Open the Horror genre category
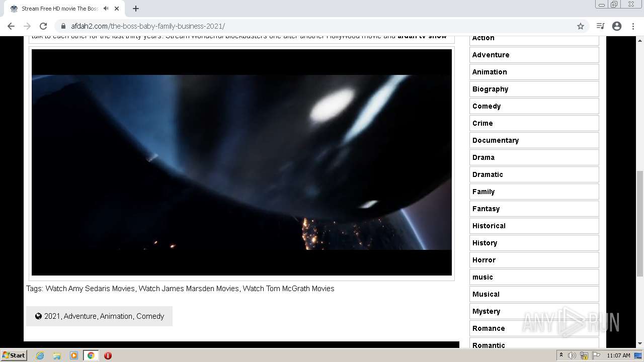644x362 pixels. [534, 260]
